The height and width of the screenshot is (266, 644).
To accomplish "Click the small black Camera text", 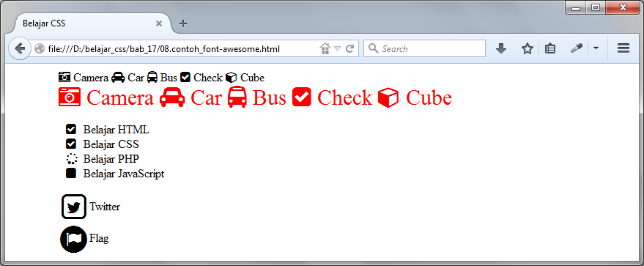I will [x=91, y=77].
